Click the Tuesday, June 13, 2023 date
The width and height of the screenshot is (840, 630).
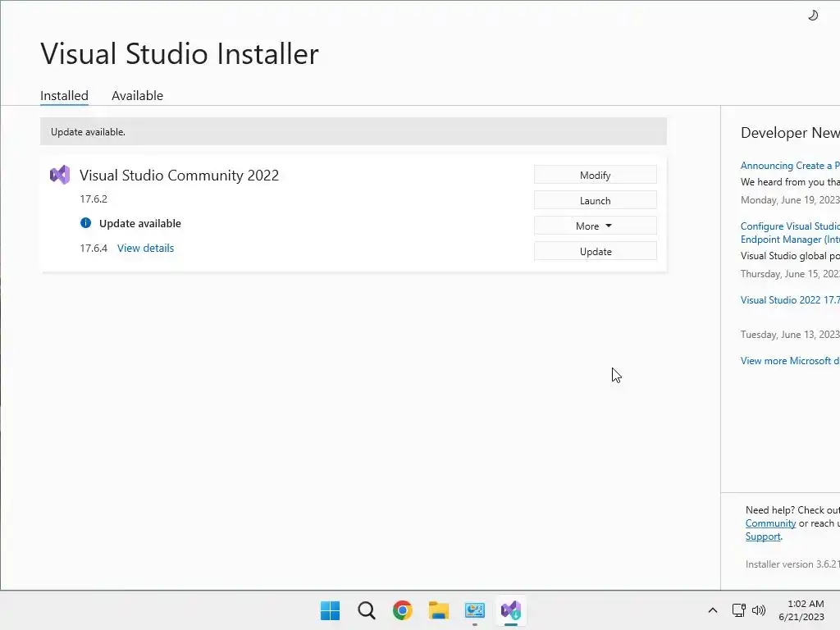(x=790, y=335)
